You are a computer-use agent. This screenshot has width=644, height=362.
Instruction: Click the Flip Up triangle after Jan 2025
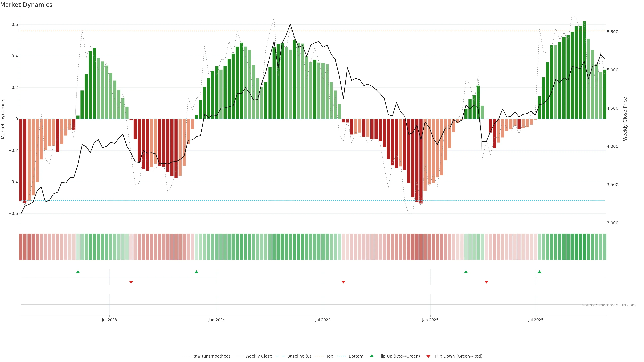[466, 272]
